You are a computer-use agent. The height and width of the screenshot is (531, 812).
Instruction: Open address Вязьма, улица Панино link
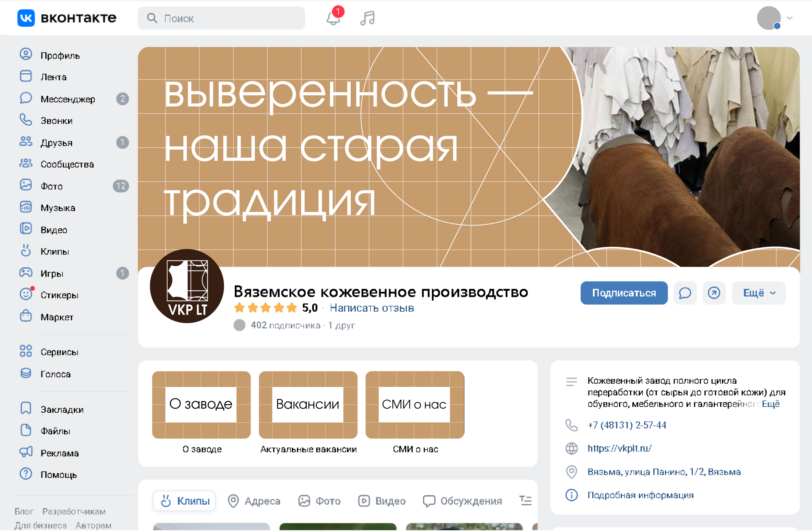pyautogui.click(x=664, y=472)
